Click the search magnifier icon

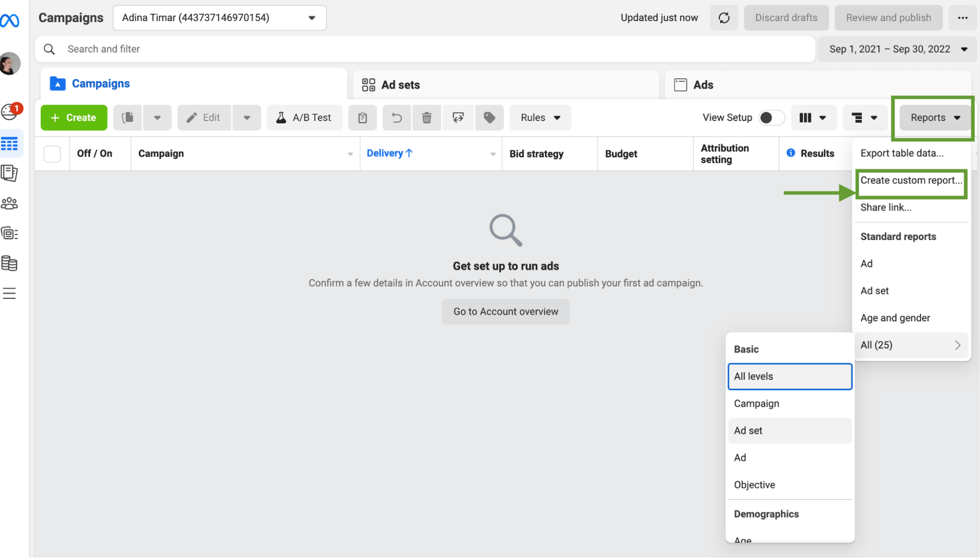(x=49, y=49)
